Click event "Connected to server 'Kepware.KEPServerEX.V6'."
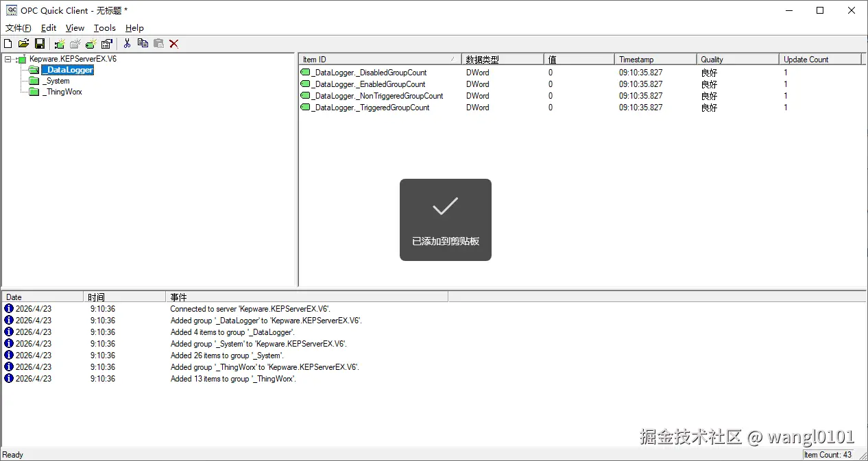The image size is (868, 461). click(x=250, y=309)
